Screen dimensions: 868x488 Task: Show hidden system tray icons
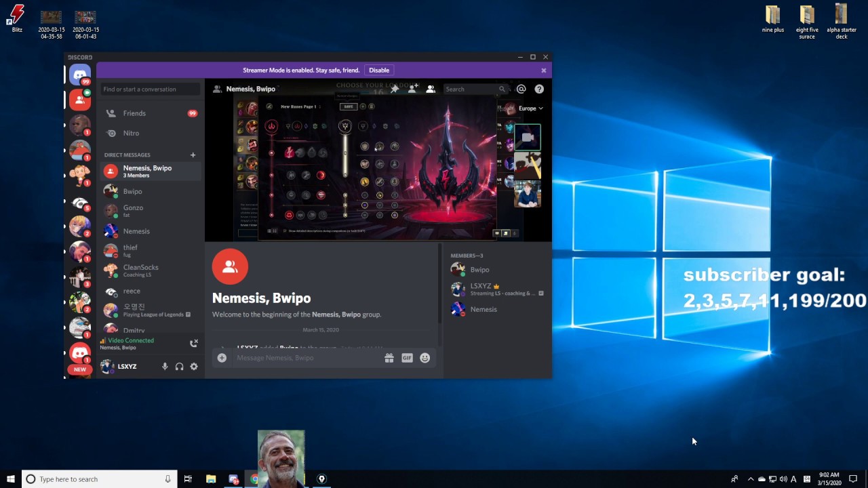[x=751, y=479]
